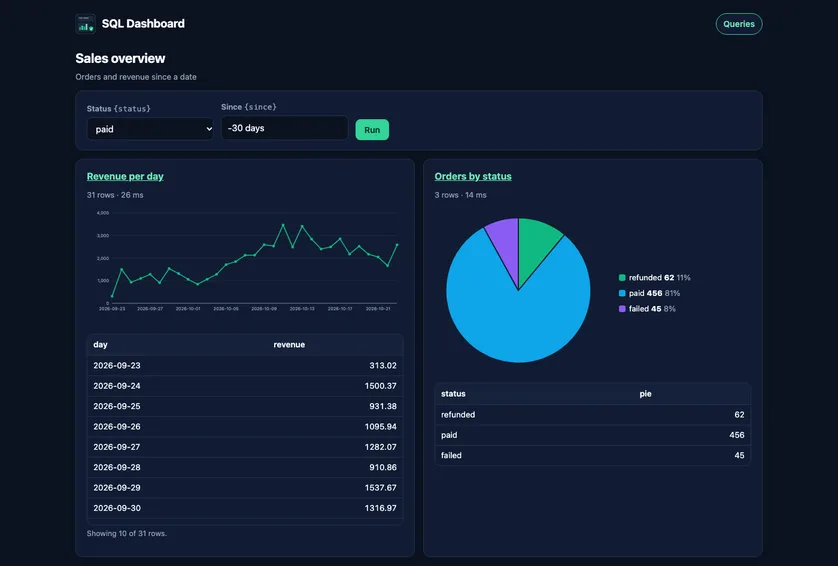Select the blue paid legend swatch
The width and height of the screenshot is (838, 566).
coord(622,293)
